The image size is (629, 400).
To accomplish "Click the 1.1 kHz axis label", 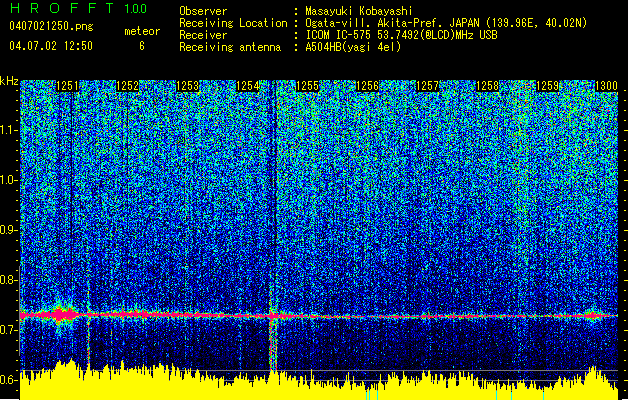I will [9, 130].
